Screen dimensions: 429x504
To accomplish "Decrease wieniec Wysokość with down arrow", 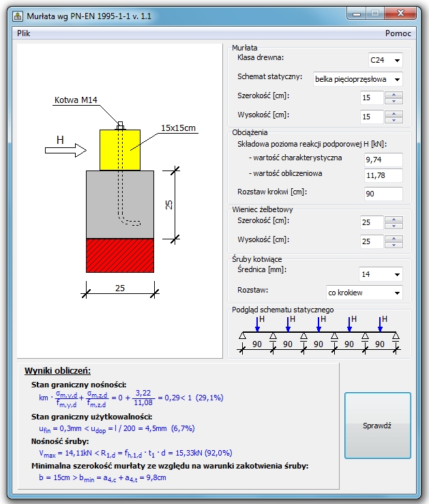I will pos(394,245).
